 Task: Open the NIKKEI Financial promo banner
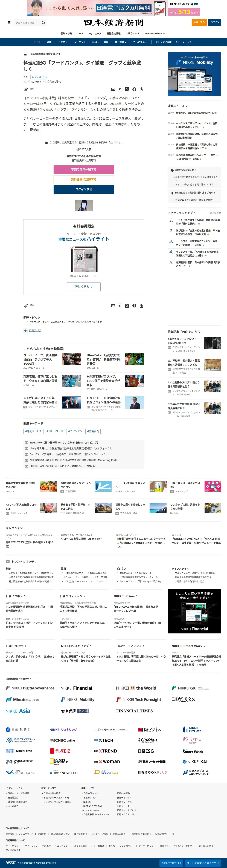point(194,611)
